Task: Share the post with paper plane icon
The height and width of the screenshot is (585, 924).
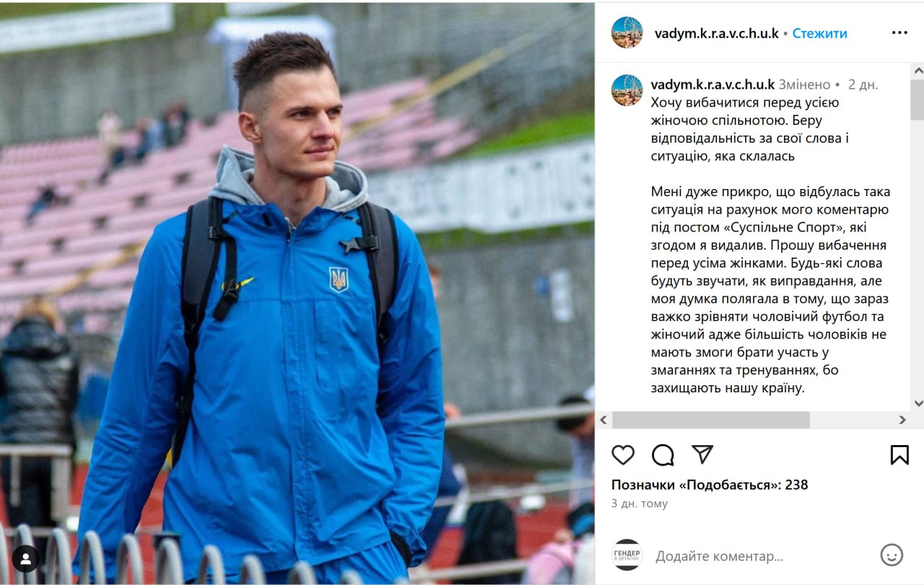Action: tap(702, 454)
